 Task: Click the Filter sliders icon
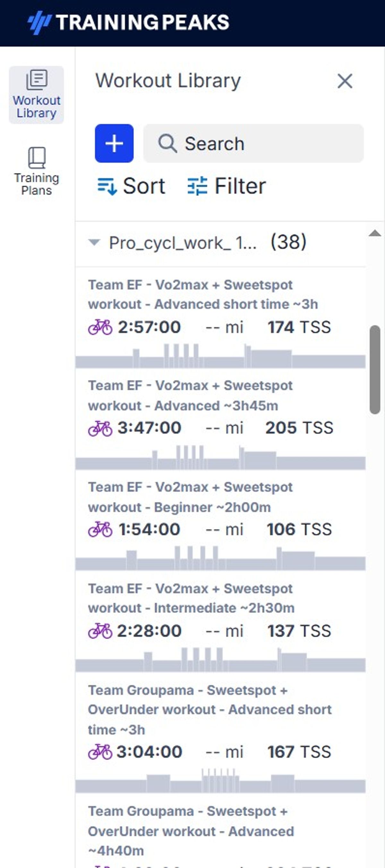coord(197,186)
